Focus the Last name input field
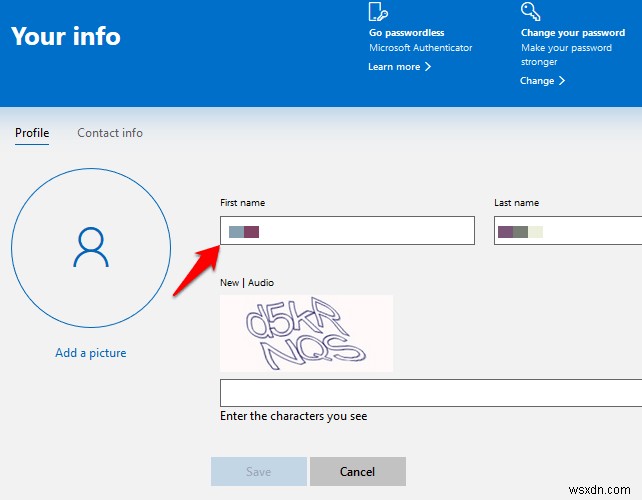Image resolution: width=642 pixels, height=500 pixels. (568, 231)
